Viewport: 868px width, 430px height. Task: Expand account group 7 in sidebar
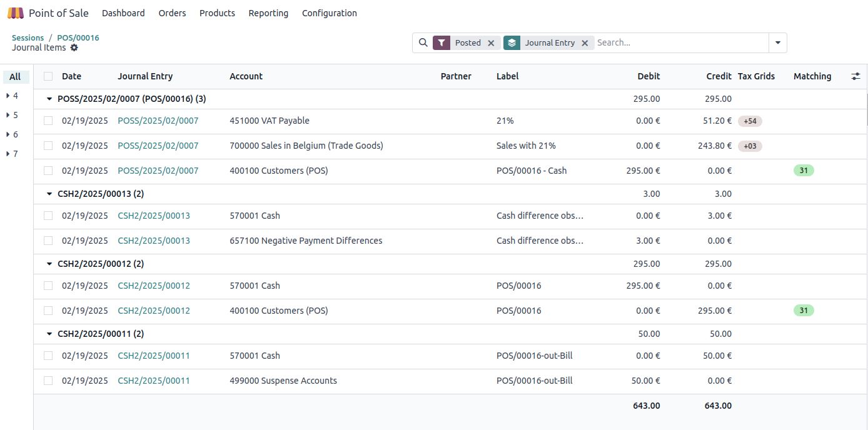point(8,154)
